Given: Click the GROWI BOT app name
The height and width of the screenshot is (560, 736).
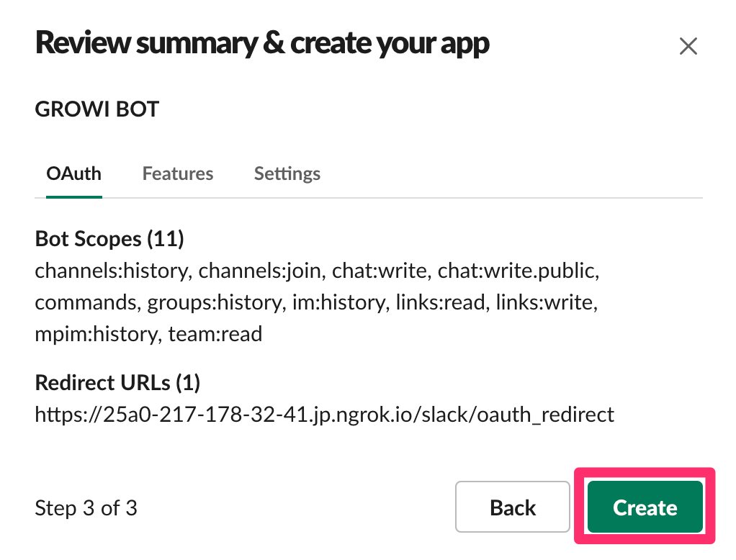Looking at the screenshot, I should (x=97, y=109).
